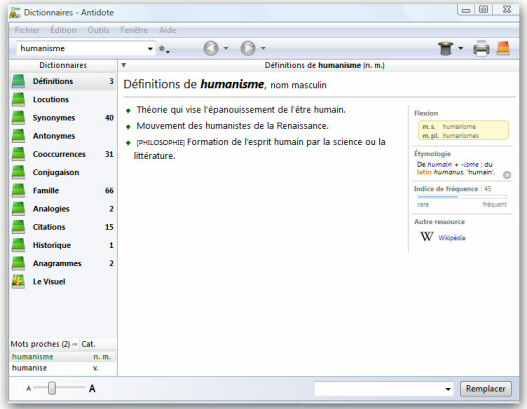Click the etymology details round arrow icon
Image resolution: width=527 pixels, height=409 pixels.
[x=507, y=175]
